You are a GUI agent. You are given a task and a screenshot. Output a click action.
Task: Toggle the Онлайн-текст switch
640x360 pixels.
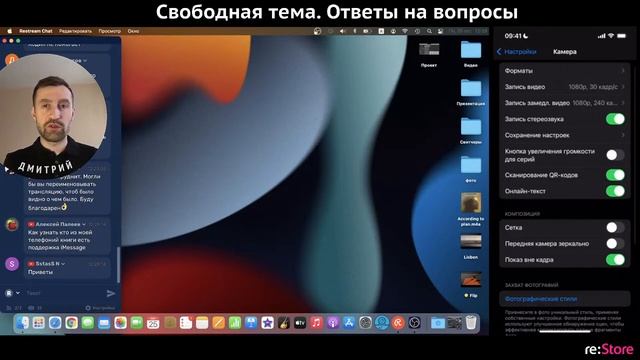coord(615,191)
